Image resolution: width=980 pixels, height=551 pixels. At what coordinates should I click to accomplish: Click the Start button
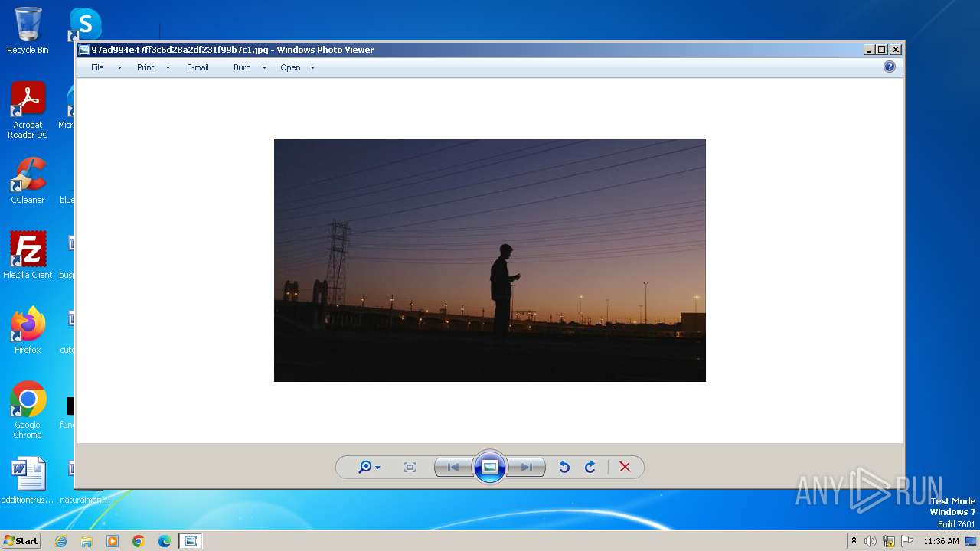click(x=21, y=541)
